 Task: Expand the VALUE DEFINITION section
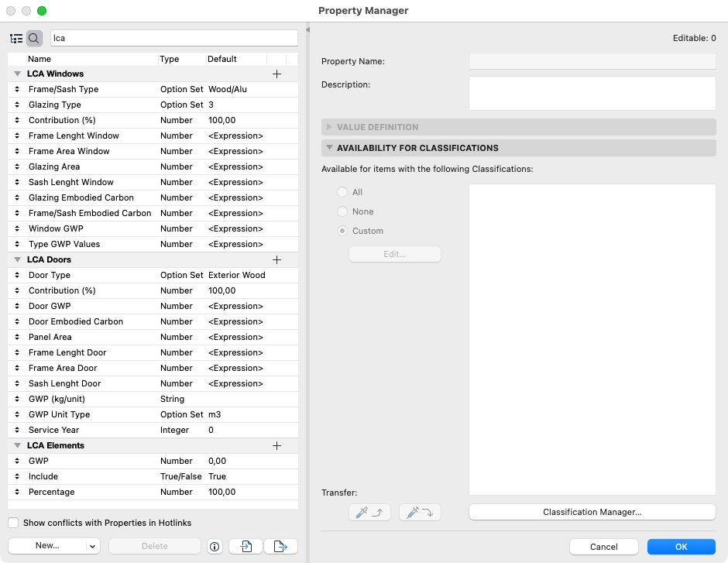329,127
